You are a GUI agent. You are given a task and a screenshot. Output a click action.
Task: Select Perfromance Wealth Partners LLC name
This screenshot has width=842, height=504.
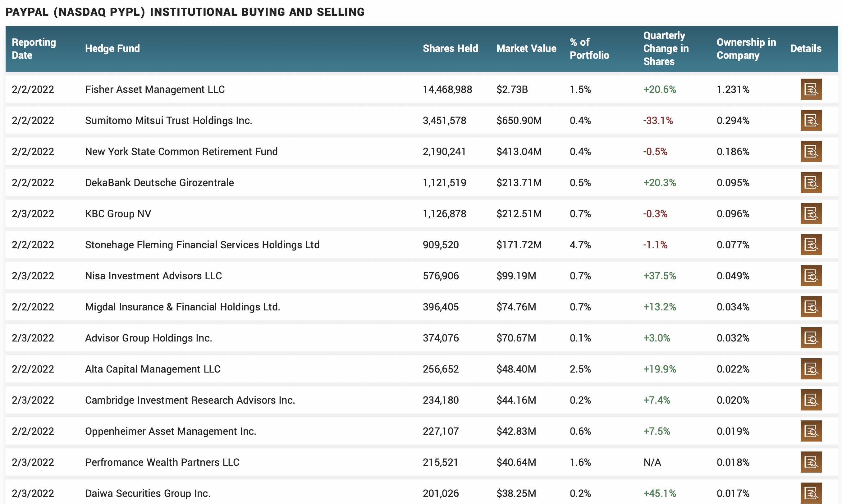pos(162,462)
